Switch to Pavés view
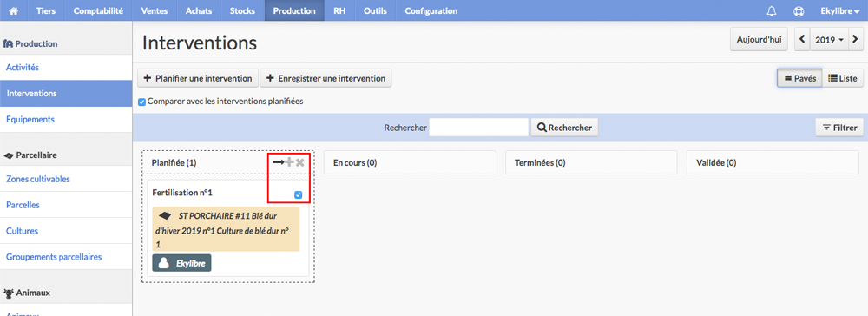The image size is (868, 316). (800, 79)
